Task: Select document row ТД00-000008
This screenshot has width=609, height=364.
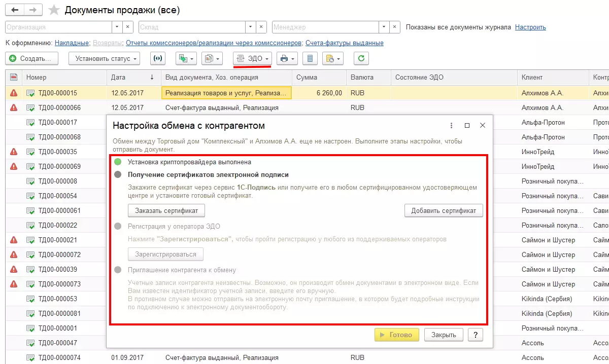Action: coord(58,181)
